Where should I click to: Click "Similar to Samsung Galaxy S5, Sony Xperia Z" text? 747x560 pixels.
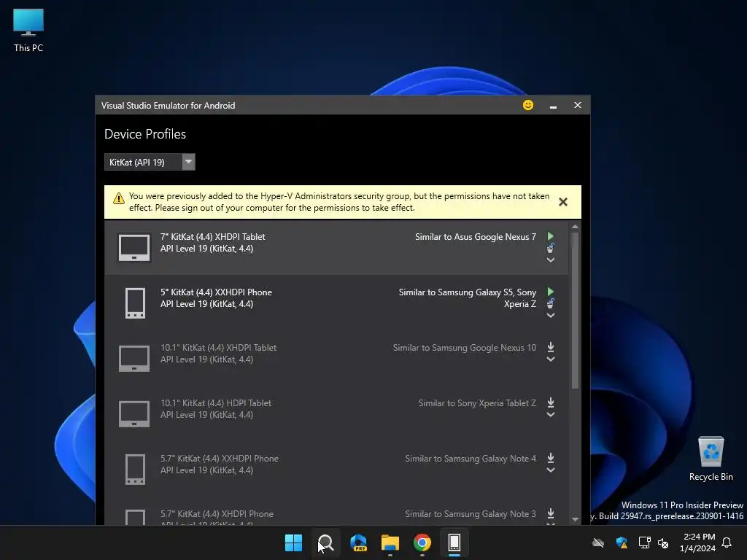468,298
